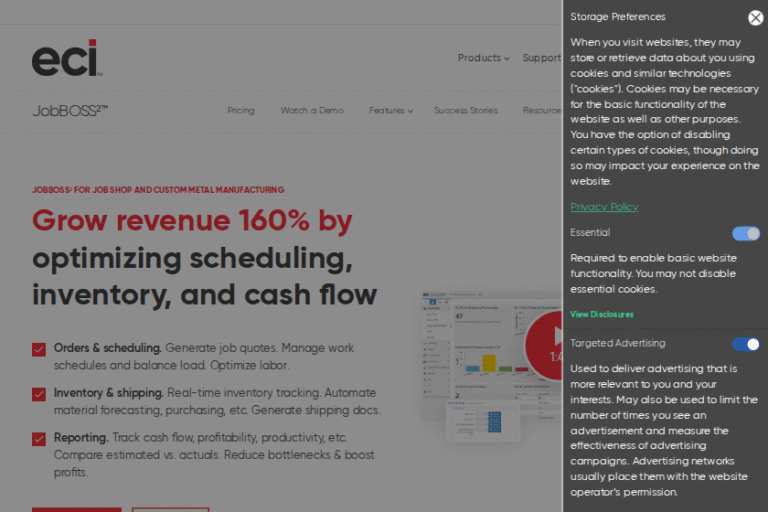Click the Reporting checkmark icon
The image size is (768, 512).
[39, 438]
